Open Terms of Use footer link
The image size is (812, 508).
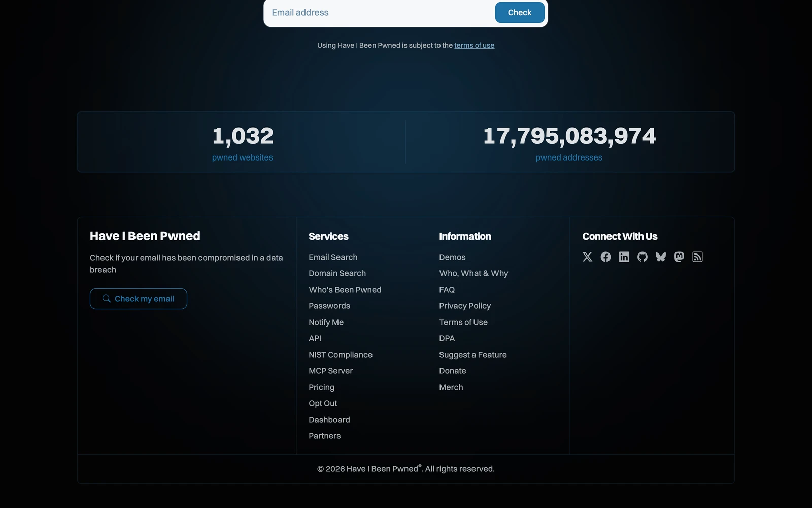click(x=463, y=322)
